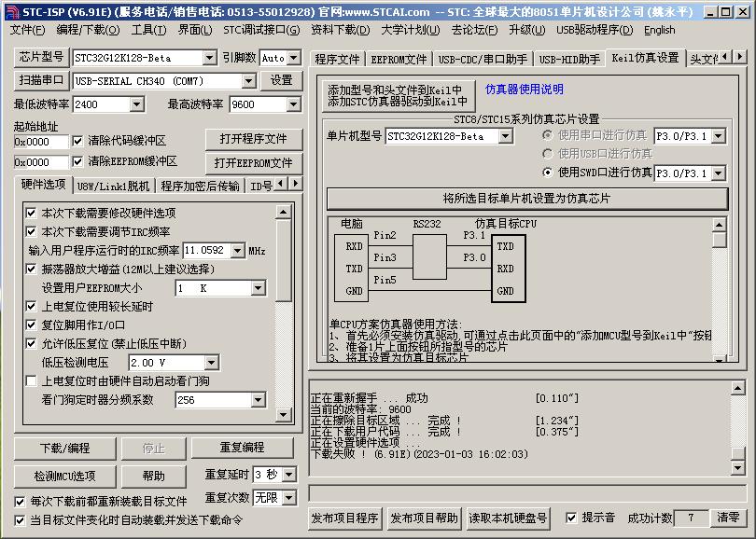Click right arrow to scroll hardware option tabs
Screen dimensions: 756x539
pos(296,183)
